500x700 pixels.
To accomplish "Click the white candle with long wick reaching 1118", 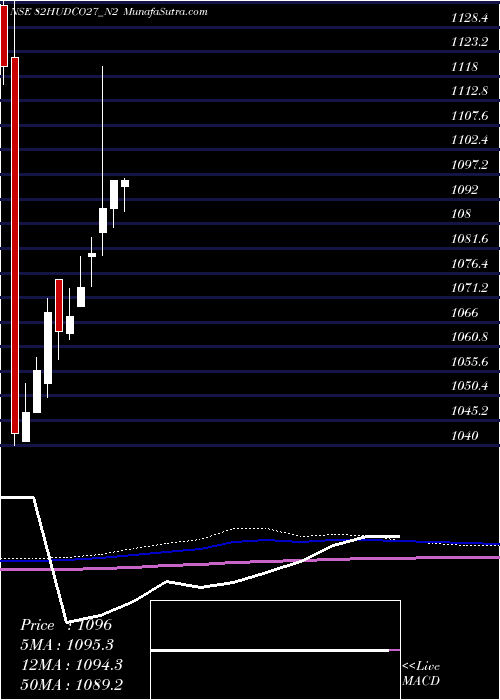I will pos(103,220).
